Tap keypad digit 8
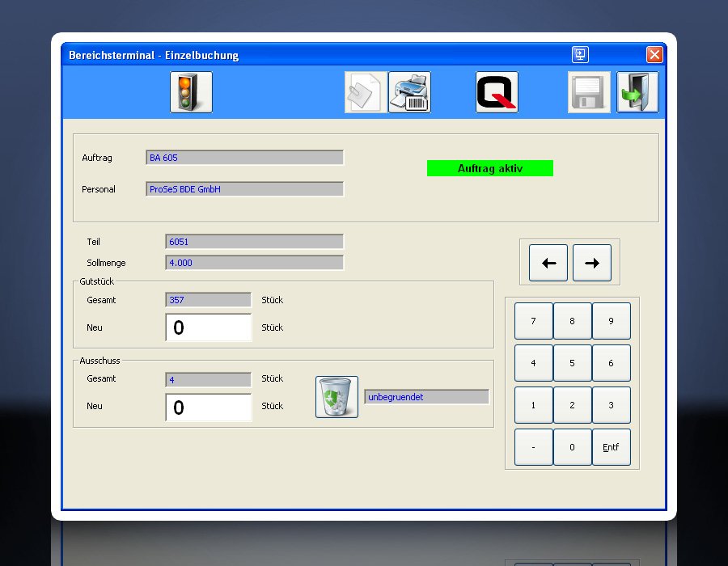This screenshot has width=728, height=566. 573,321
